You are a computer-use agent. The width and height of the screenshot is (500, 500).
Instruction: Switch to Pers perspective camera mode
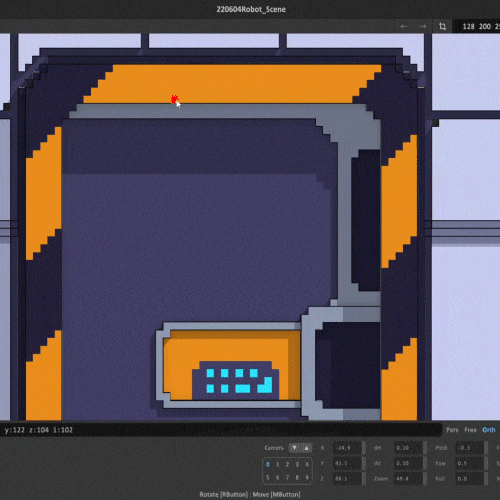point(452,430)
